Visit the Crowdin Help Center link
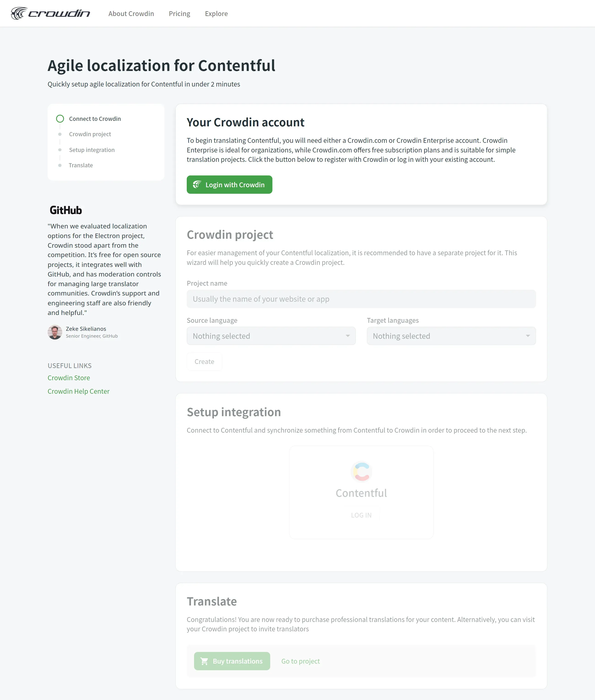Image resolution: width=595 pixels, height=700 pixels. tap(78, 391)
